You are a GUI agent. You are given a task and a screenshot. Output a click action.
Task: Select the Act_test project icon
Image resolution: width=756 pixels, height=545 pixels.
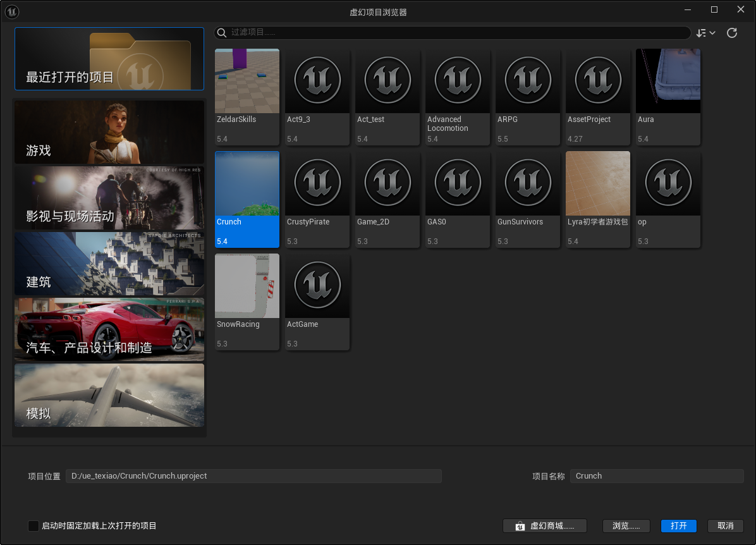[387, 81]
